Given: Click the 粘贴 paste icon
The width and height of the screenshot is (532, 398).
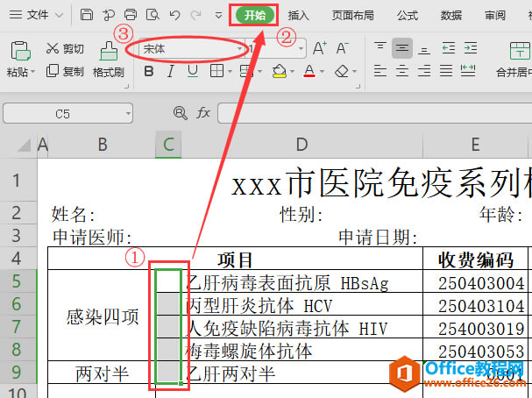Looking at the screenshot, I should tap(21, 51).
